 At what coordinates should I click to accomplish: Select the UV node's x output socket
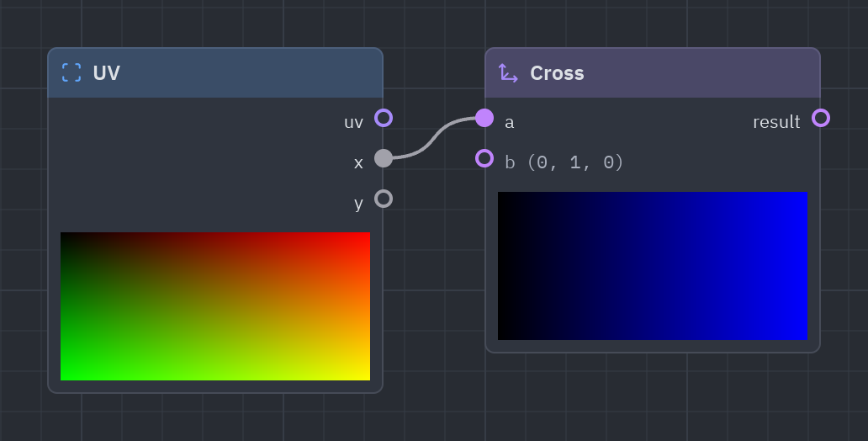(384, 158)
